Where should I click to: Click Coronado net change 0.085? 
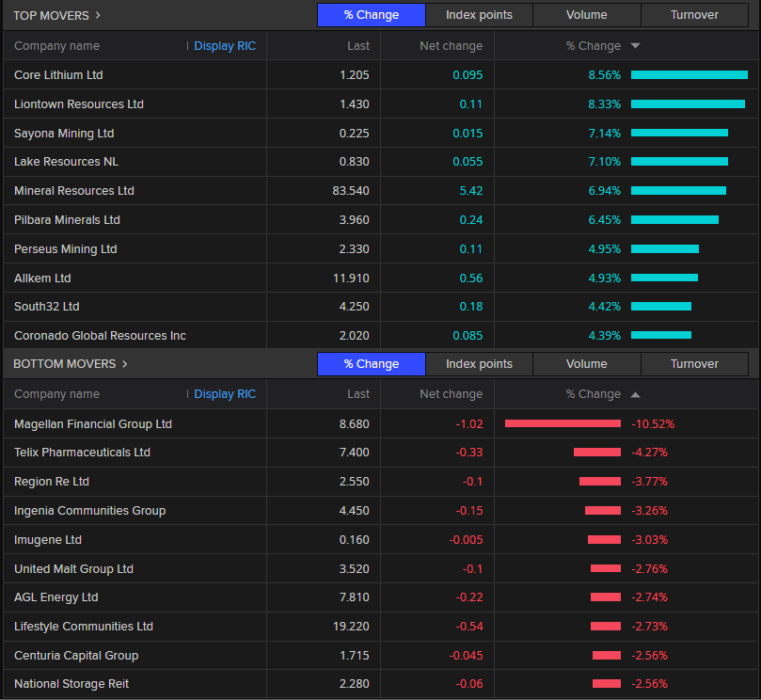point(468,336)
